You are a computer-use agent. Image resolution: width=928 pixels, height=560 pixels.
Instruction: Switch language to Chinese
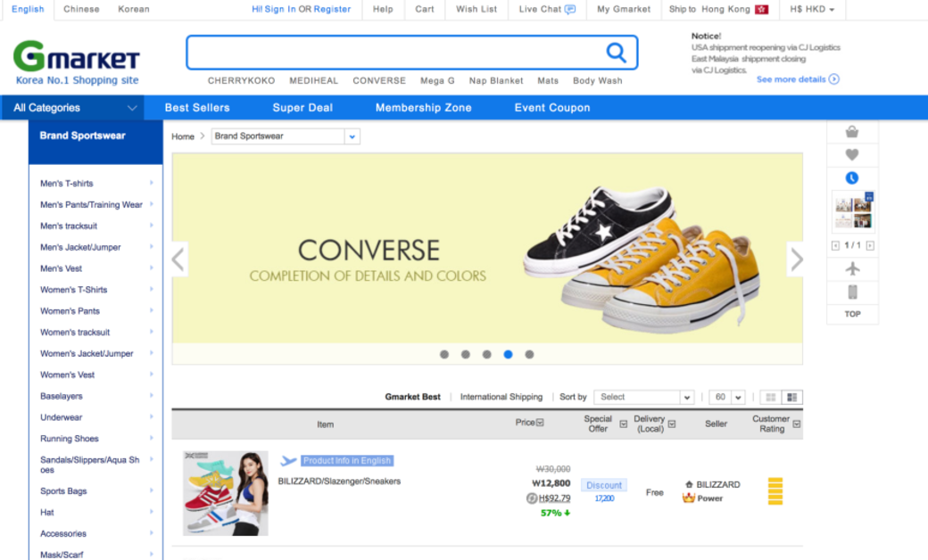(82, 10)
